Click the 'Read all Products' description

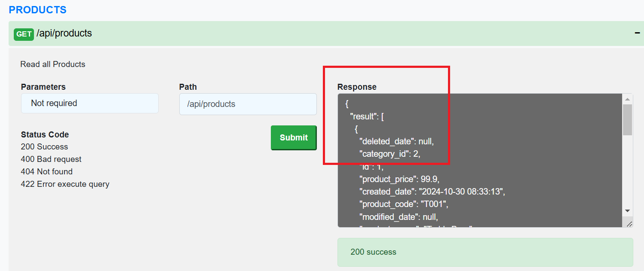(x=53, y=64)
